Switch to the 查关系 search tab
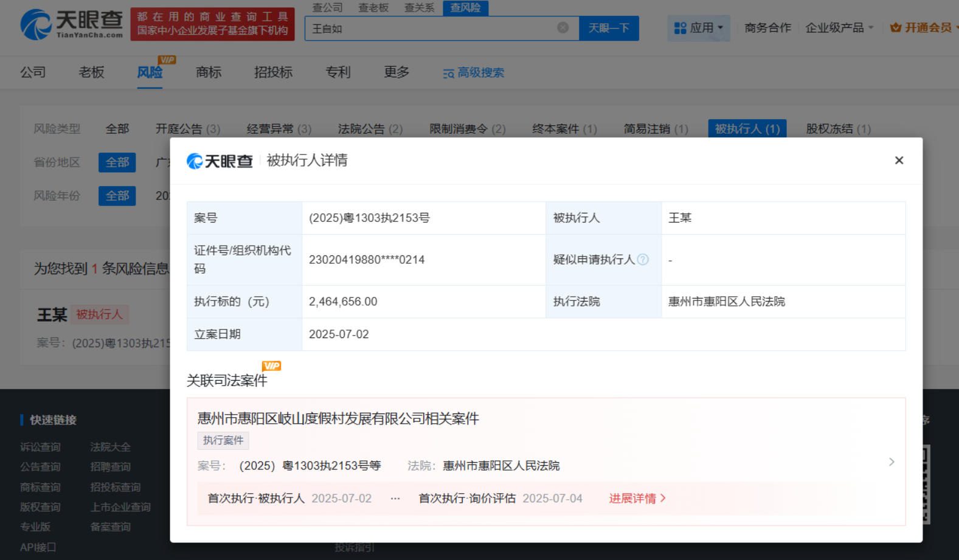The width and height of the screenshot is (959, 560). [x=420, y=8]
